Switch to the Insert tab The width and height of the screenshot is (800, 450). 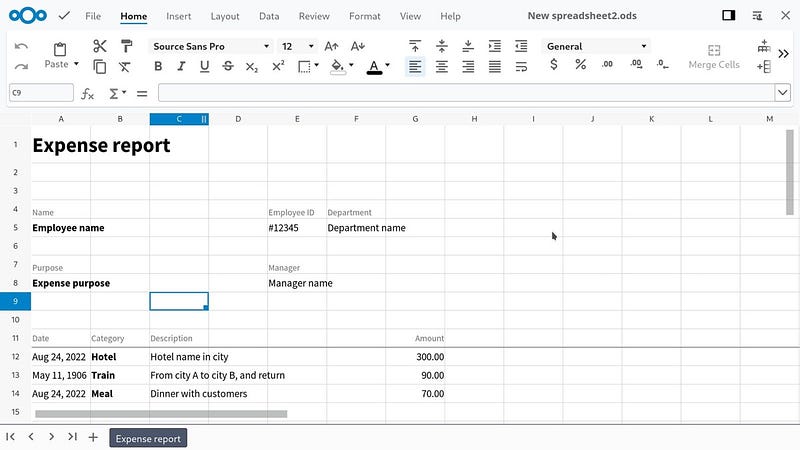[179, 16]
